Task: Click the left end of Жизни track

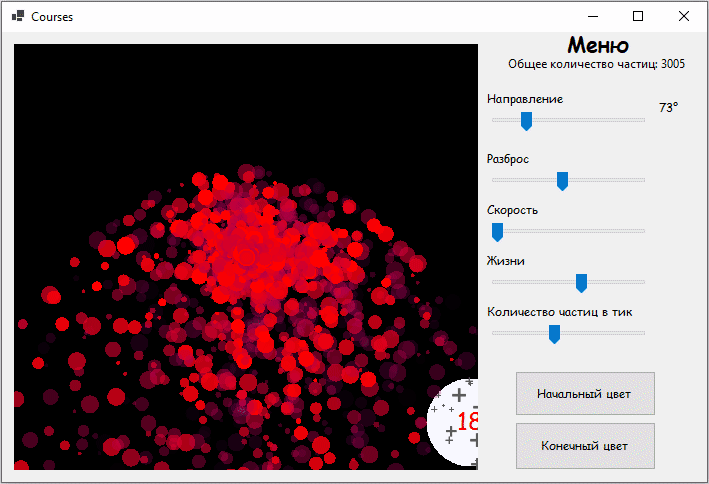Action: 495,282
